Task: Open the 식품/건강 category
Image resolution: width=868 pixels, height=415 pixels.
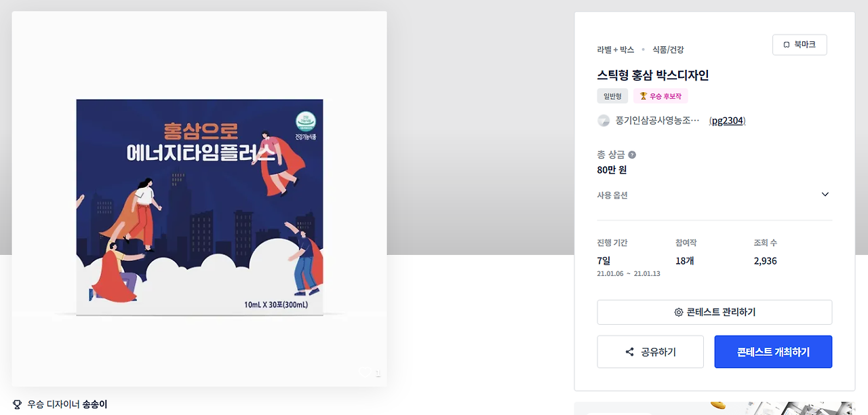Action: (x=668, y=50)
